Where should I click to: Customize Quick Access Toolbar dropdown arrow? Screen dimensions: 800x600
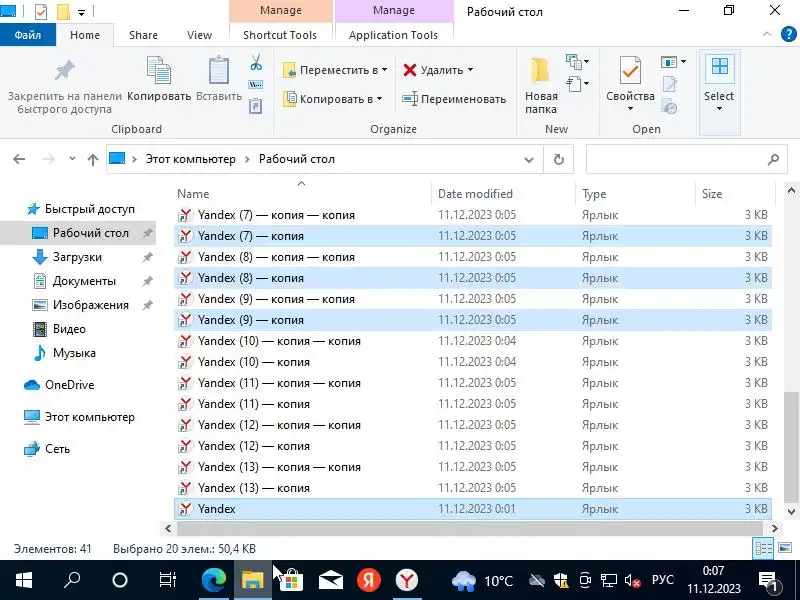82,12
